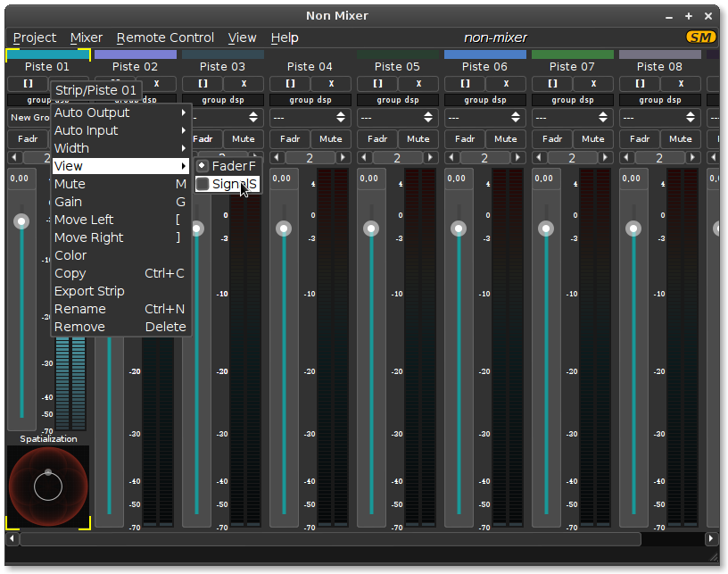
Task: Click the SM session manager badge
Action: click(700, 37)
